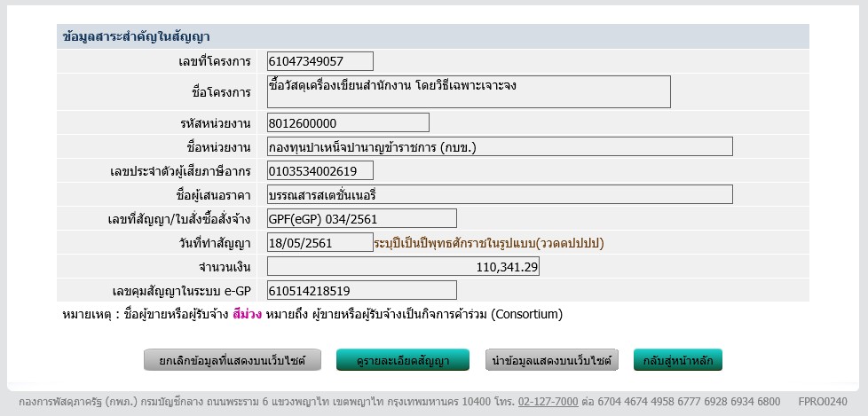Screen dimensions: 868x416
Task: Click the purple สีม่วง text in note
Action: coord(248,314)
